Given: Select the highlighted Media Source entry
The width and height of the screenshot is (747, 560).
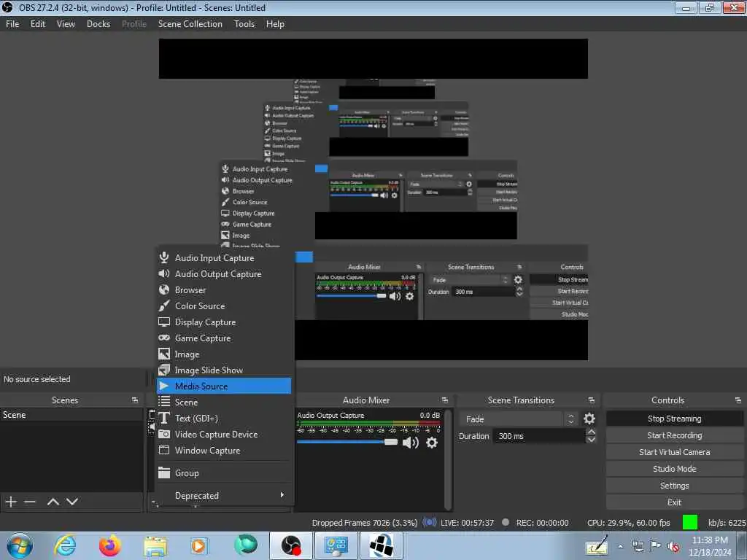Looking at the screenshot, I should point(224,386).
